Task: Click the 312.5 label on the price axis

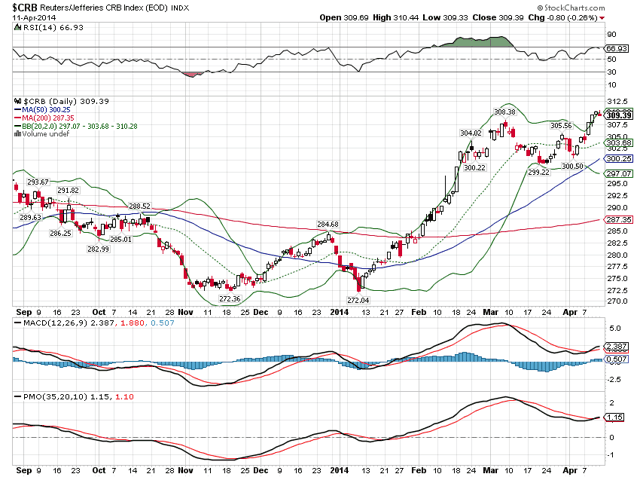Action: 618,101
